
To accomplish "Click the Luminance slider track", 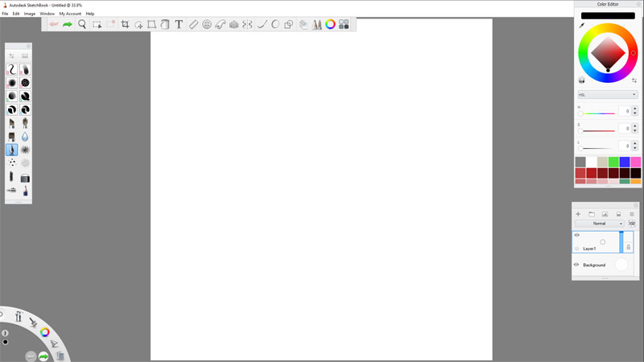I will 597,148.
